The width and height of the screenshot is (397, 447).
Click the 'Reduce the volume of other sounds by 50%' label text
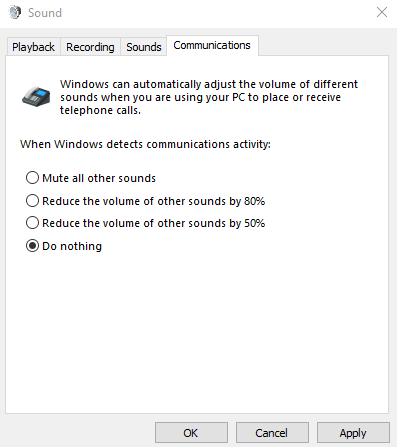(154, 223)
